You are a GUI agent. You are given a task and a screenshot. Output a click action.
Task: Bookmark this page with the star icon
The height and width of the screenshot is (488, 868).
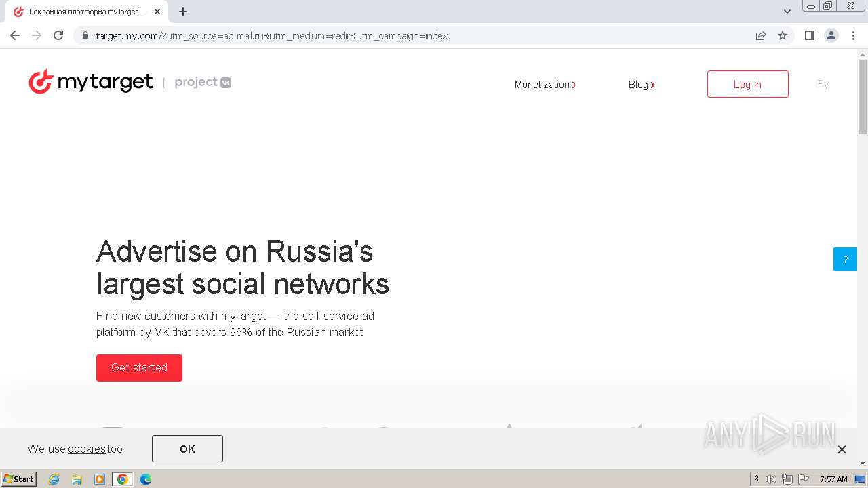click(x=783, y=36)
